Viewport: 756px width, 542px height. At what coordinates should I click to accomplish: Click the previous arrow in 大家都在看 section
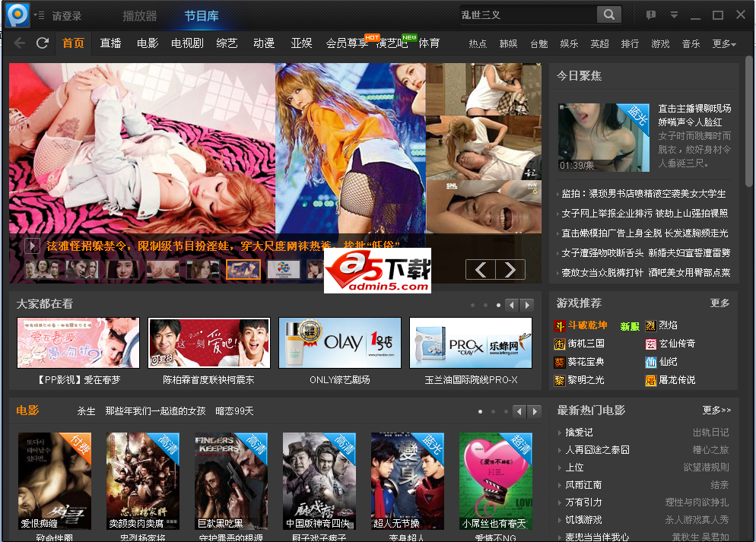click(511, 304)
